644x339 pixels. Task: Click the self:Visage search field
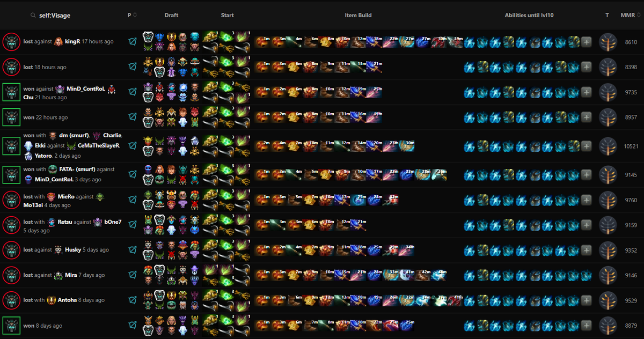point(54,16)
